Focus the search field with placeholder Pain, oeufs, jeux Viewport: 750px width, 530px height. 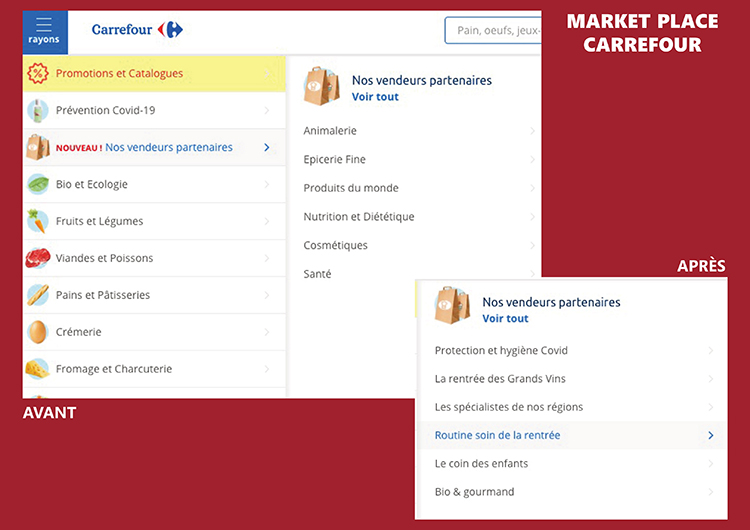tap(493, 31)
